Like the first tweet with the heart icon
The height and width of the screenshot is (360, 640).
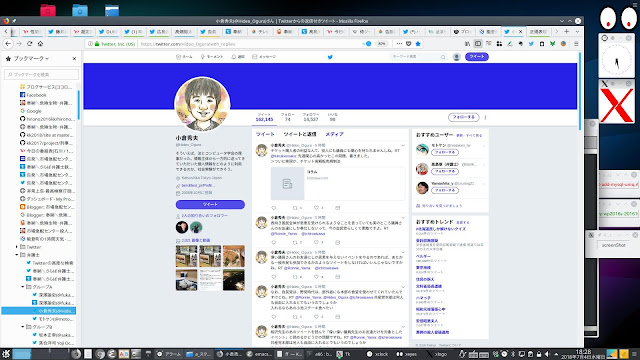click(316, 208)
